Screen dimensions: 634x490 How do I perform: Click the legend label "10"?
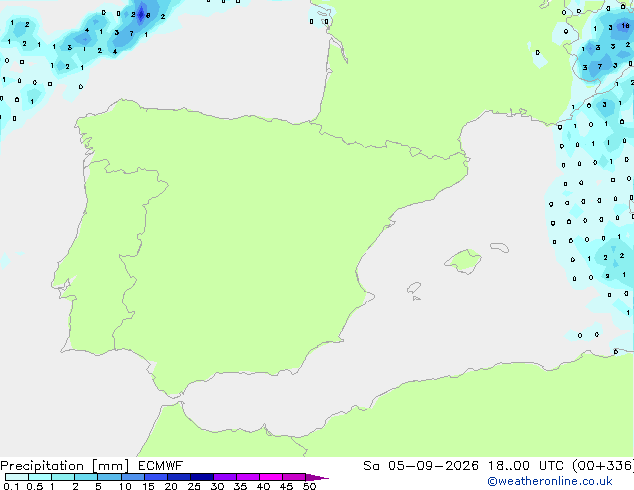[125, 486]
